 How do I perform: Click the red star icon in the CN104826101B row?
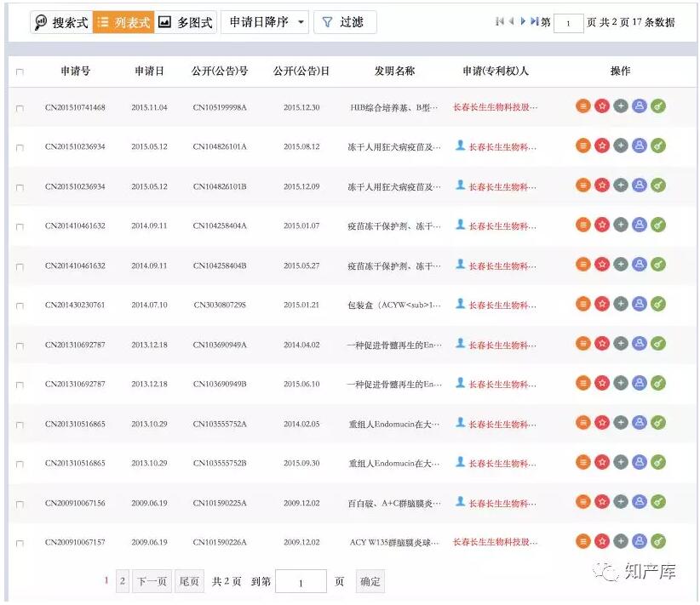[x=602, y=185]
